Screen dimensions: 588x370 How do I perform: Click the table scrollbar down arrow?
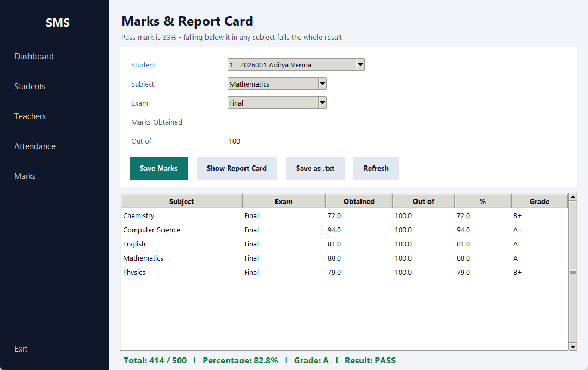click(x=573, y=347)
